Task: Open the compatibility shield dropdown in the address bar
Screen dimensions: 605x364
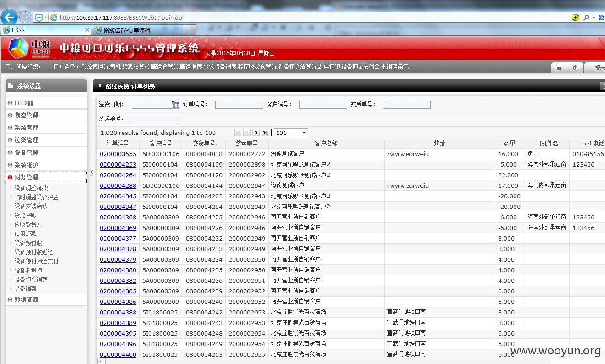Action: (x=41, y=17)
